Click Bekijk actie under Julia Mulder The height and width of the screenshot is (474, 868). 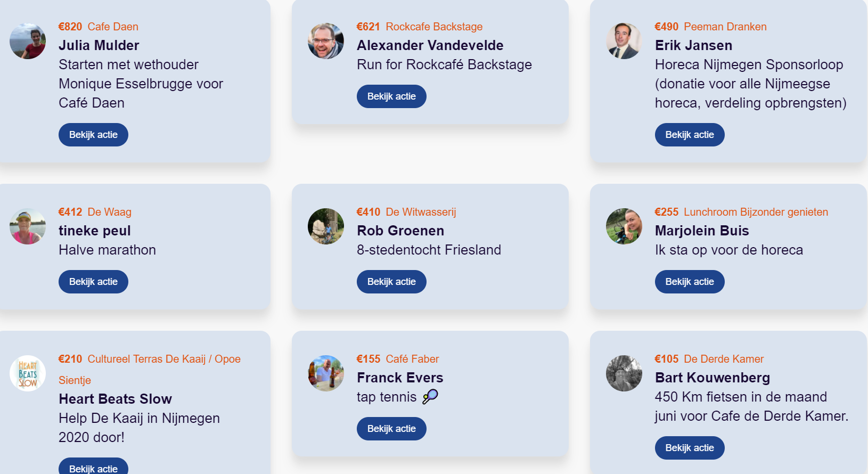[x=93, y=135]
